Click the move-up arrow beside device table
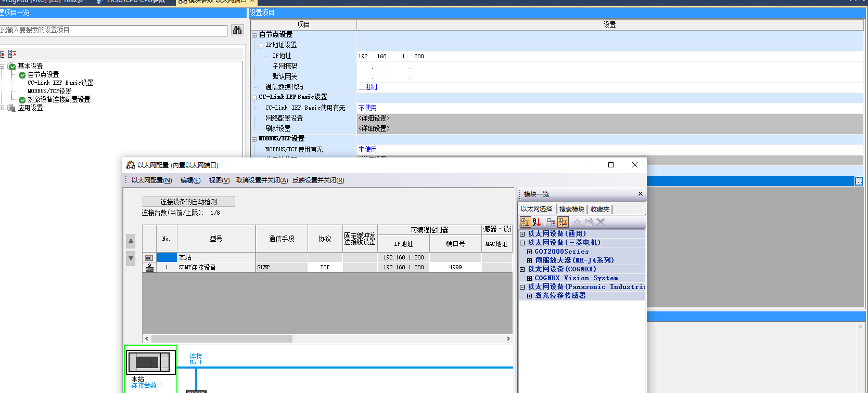Screen dimensions: 868x393 coord(131,241)
